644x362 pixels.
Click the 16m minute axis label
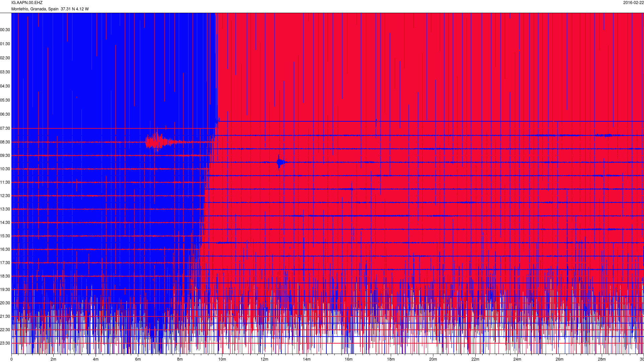coord(349,359)
